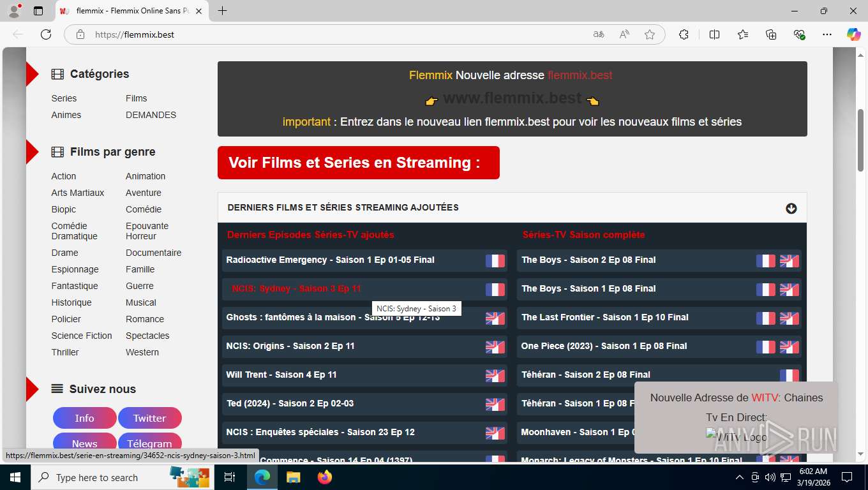This screenshot has width=868, height=490.
Task: Click French flag on The Boys Saison 2 row
Action: coord(766,260)
